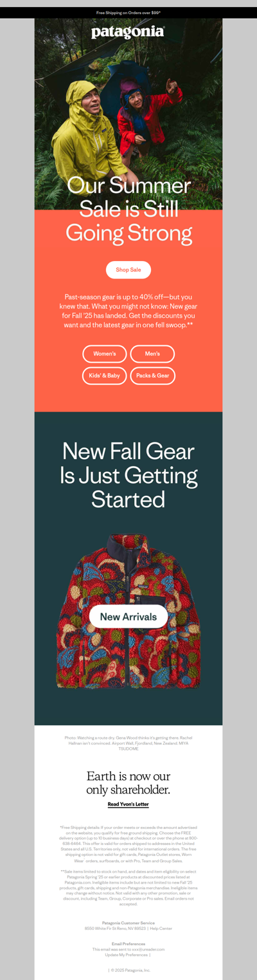Click the Earth is now our only shareholder text
This screenshot has width=257, height=980.
coord(128,783)
